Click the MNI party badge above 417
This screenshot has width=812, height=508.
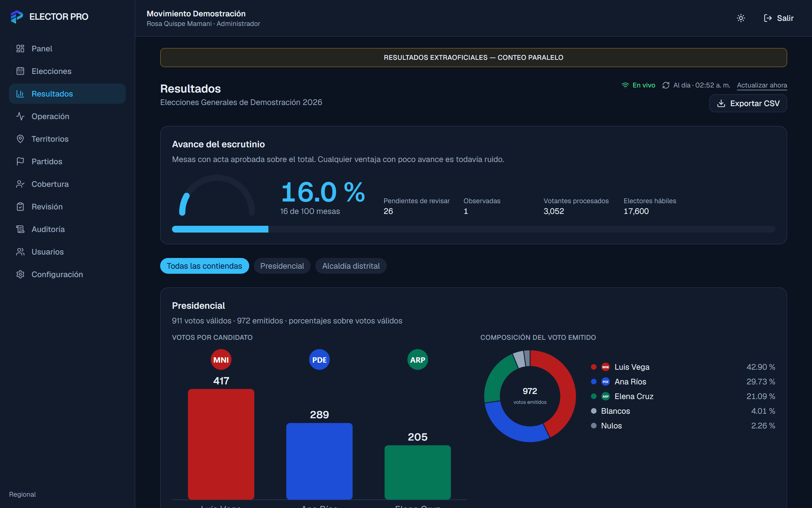pos(221,360)
